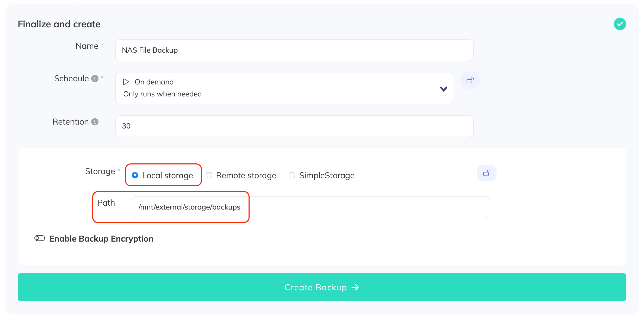Click the Retention field showing 30
This screenshot has width=644, height=319.
(x=294, y=126)
